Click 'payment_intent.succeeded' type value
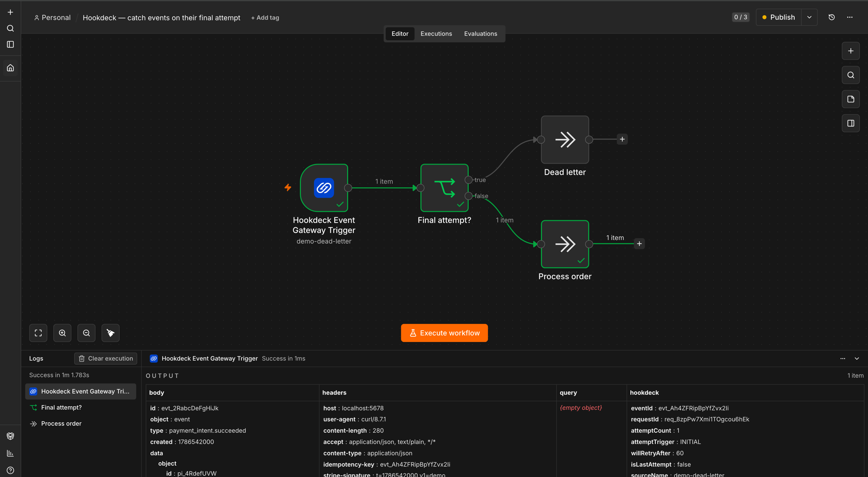Viewport: 868px width, 477px height. point(207,431)
